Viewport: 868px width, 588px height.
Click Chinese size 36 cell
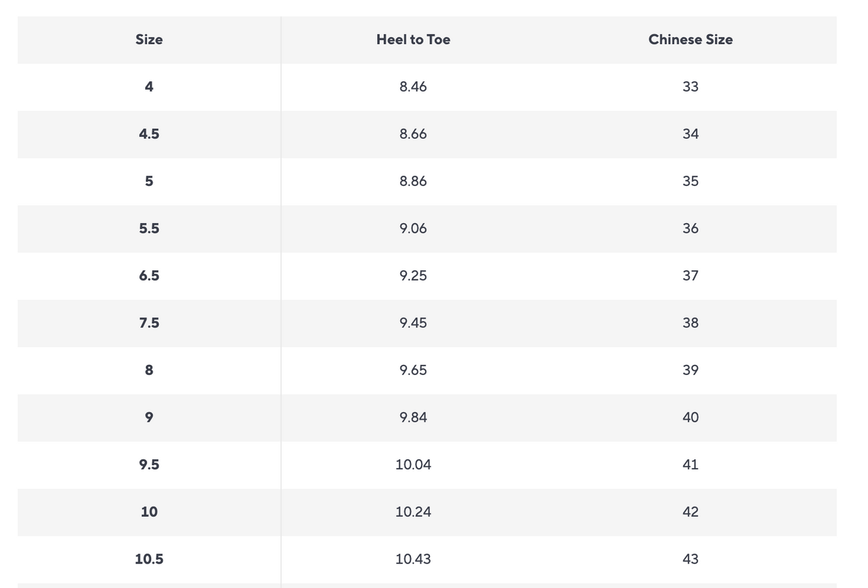[x=690, y=229]
